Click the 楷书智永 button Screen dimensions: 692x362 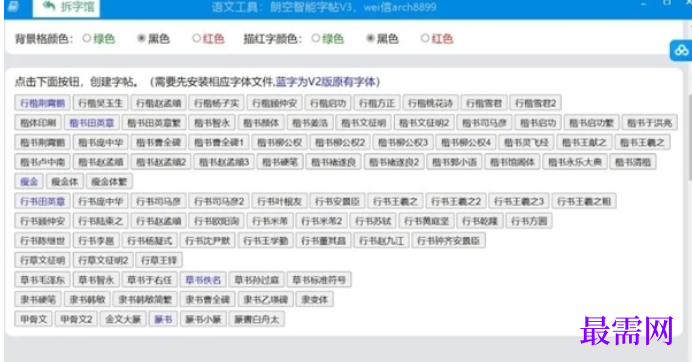point(212,123)
